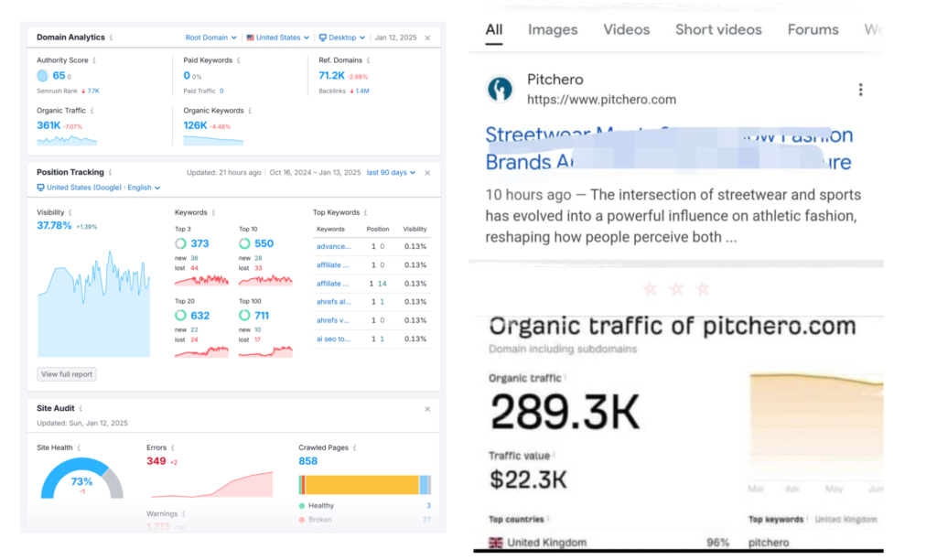Open the 126K organic keywords value
The height and width of the screenshot is (560, 937).
coord(195,125)
